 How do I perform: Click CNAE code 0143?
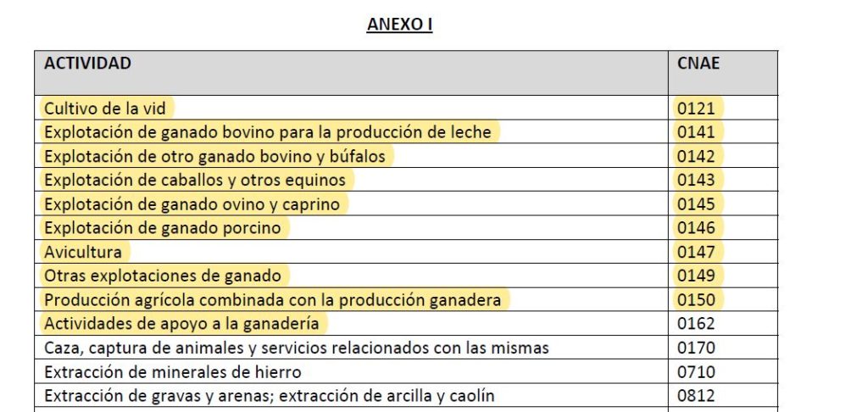(697, 180)
